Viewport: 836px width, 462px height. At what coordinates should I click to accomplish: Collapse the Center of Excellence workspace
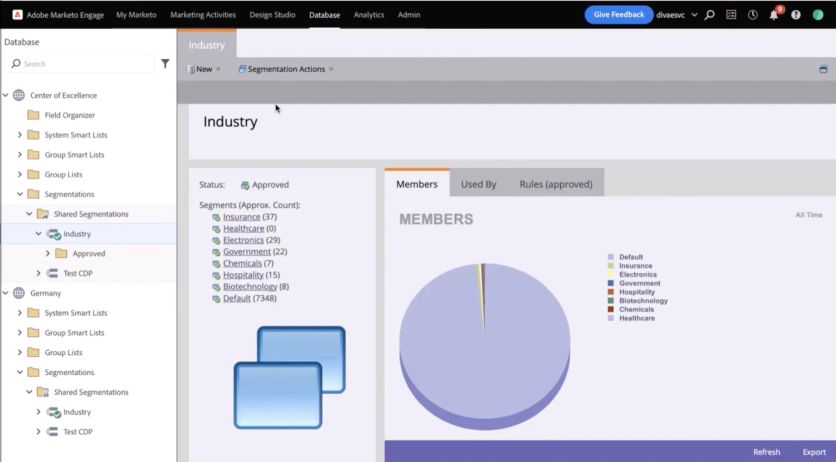[x=6, y=95]
